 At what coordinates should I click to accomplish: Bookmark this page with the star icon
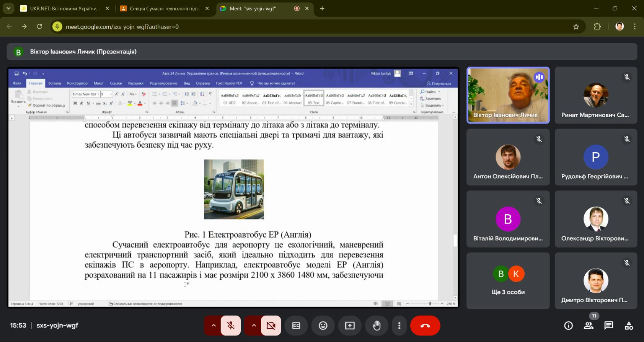(576, 27)
